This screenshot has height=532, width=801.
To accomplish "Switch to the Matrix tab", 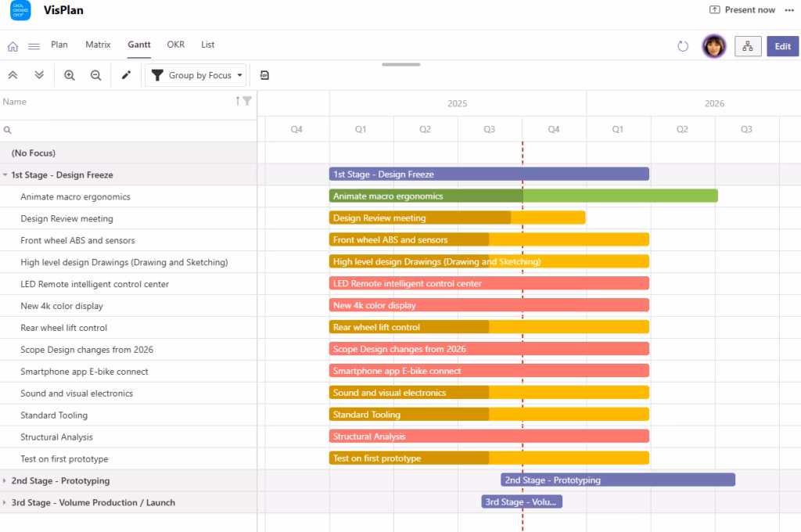I will [98, 45].
